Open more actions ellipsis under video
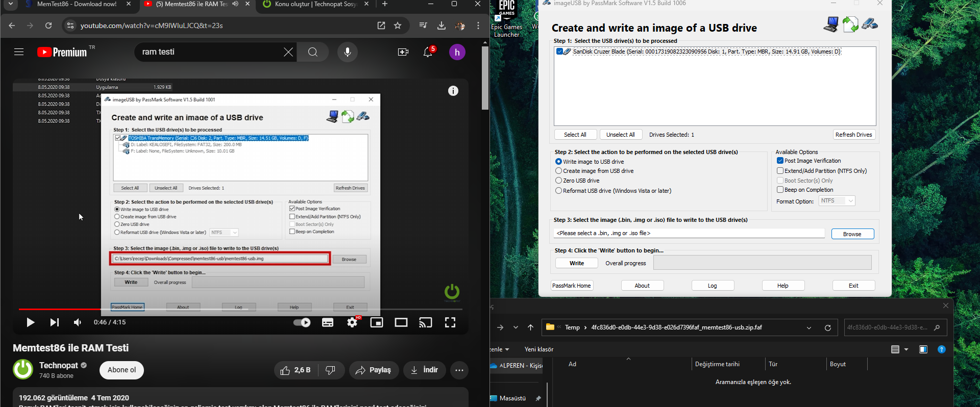 pyautogui.click(x=459, y=370)
